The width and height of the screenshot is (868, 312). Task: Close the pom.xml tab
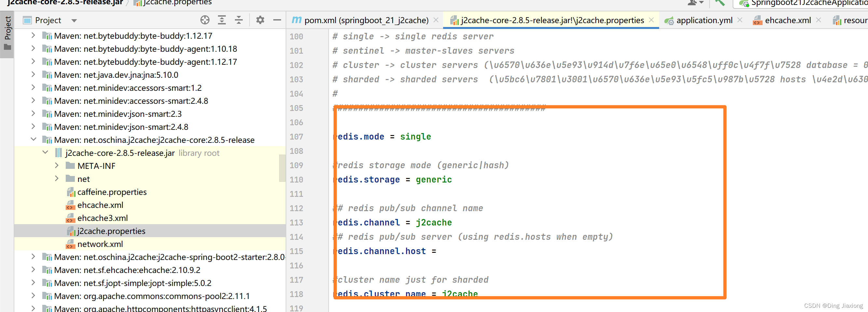pos(436,20)
